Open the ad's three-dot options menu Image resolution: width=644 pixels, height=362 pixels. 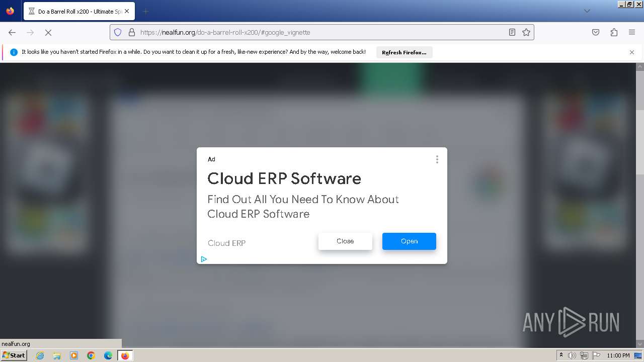click(437, 159)
